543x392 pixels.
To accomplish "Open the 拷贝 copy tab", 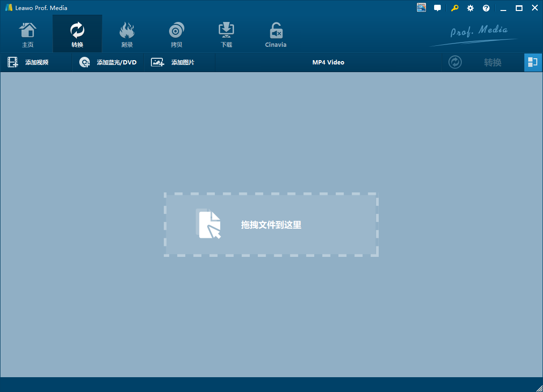I will (176, 34).
